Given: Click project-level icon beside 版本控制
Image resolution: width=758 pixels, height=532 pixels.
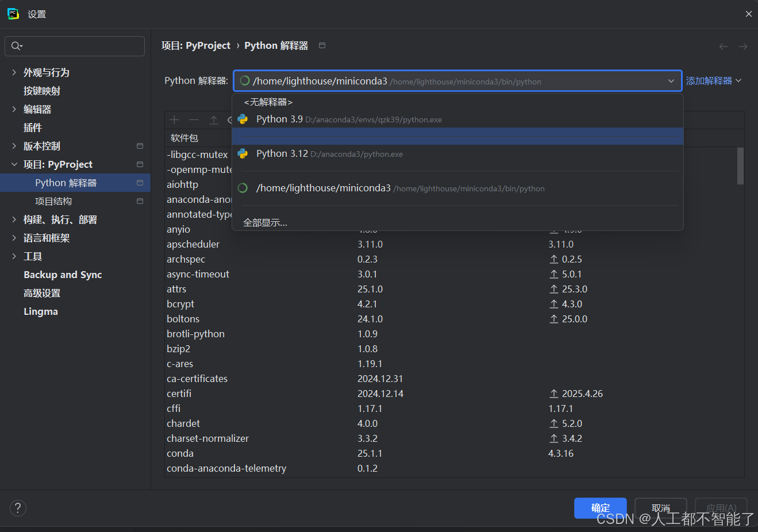Looking at the screenshot, I should 140,146.
